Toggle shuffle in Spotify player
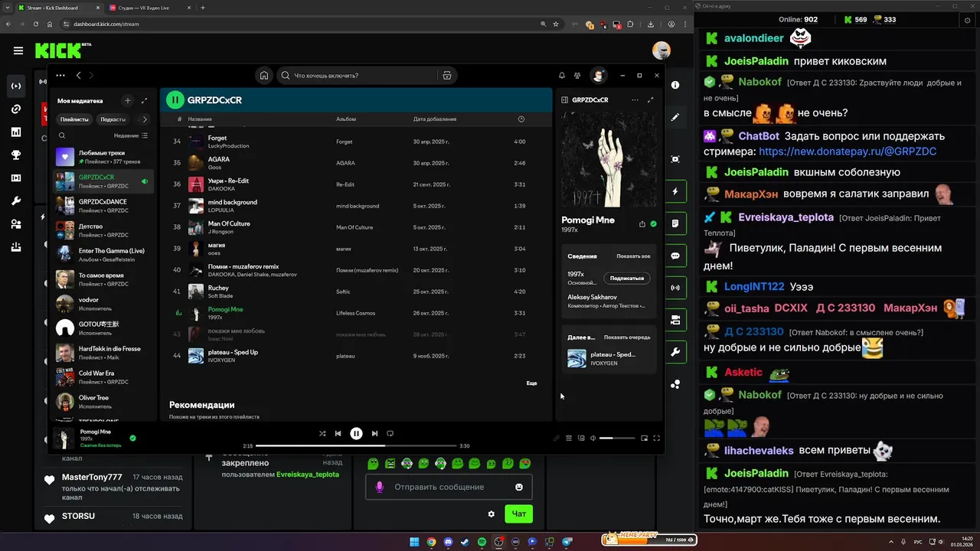Image resolution: width=980 pixels, height=551 pixels. tap(322, 433)
